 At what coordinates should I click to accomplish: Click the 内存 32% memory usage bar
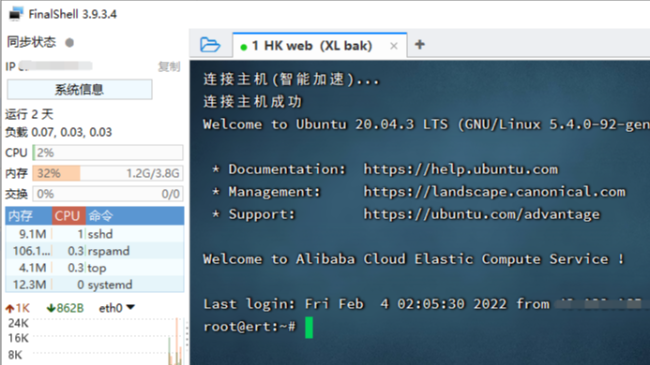[x=108, y=173]
